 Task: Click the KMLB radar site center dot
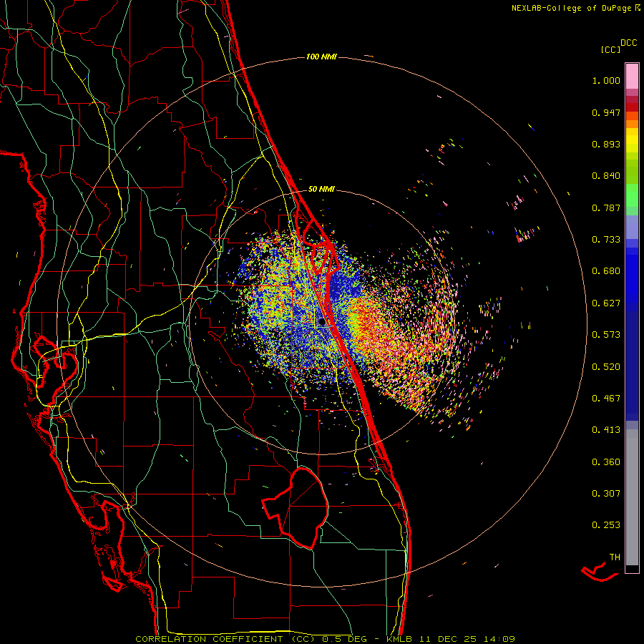click(321, 323)
